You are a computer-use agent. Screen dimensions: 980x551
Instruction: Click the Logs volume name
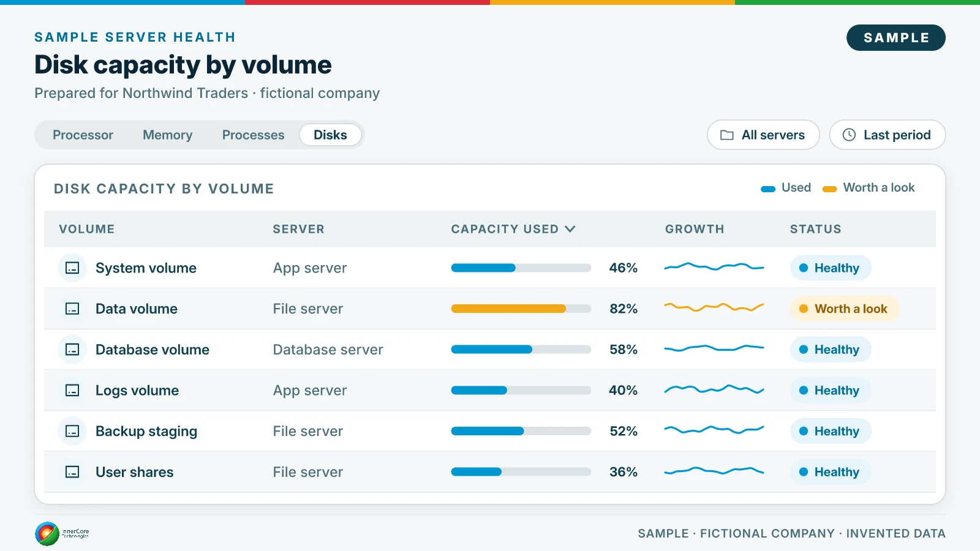click(137, 391)
